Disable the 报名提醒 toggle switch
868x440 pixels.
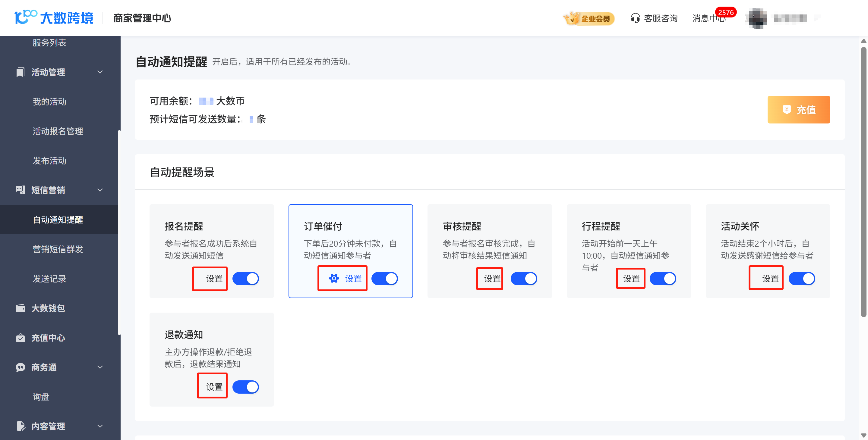(246, 279)
